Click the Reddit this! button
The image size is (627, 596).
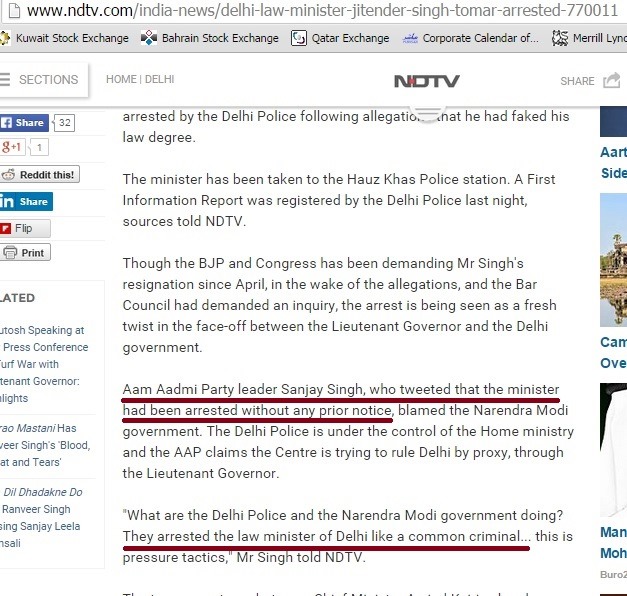tap(40, 175)
